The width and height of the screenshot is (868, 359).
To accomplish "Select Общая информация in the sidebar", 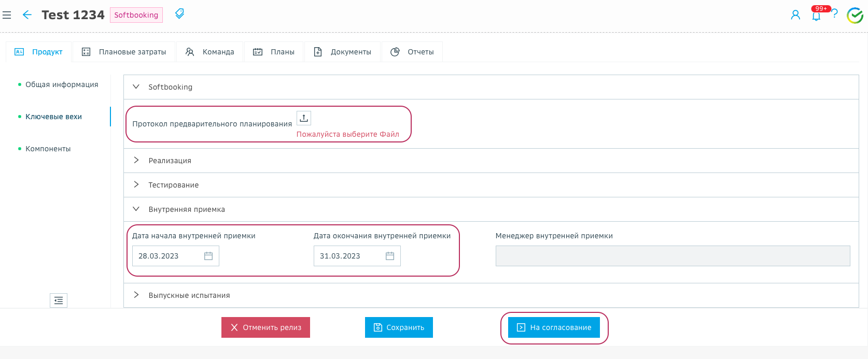I will tap(62, 84).
